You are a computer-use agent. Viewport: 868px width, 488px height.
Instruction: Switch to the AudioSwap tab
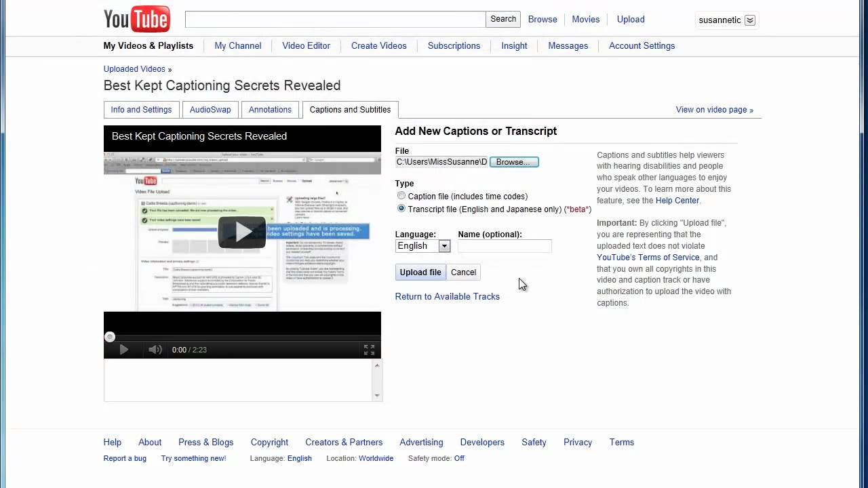click(x=210, y=110)
